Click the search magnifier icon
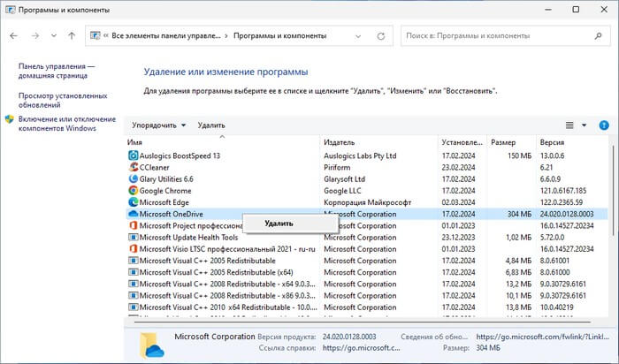Viewport: 619px width, 364px height. [598, 36]
